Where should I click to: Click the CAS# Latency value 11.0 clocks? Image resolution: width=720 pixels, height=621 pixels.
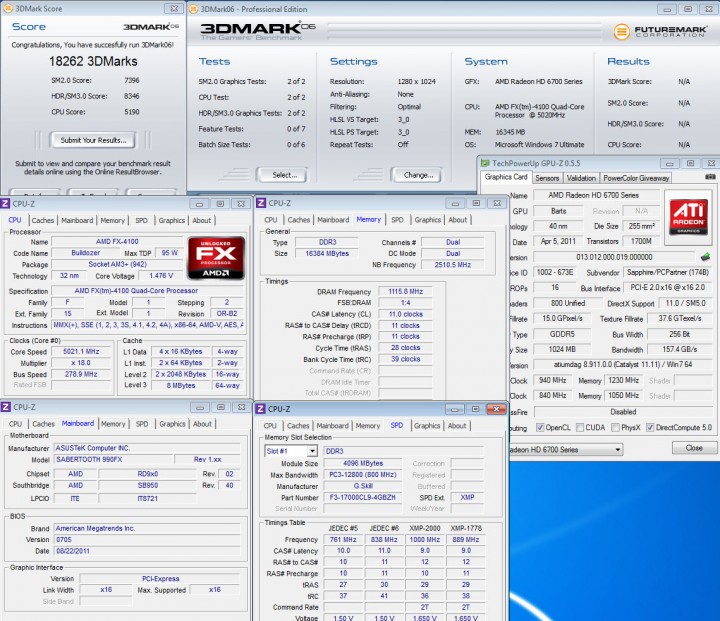[x=405, y=314]
